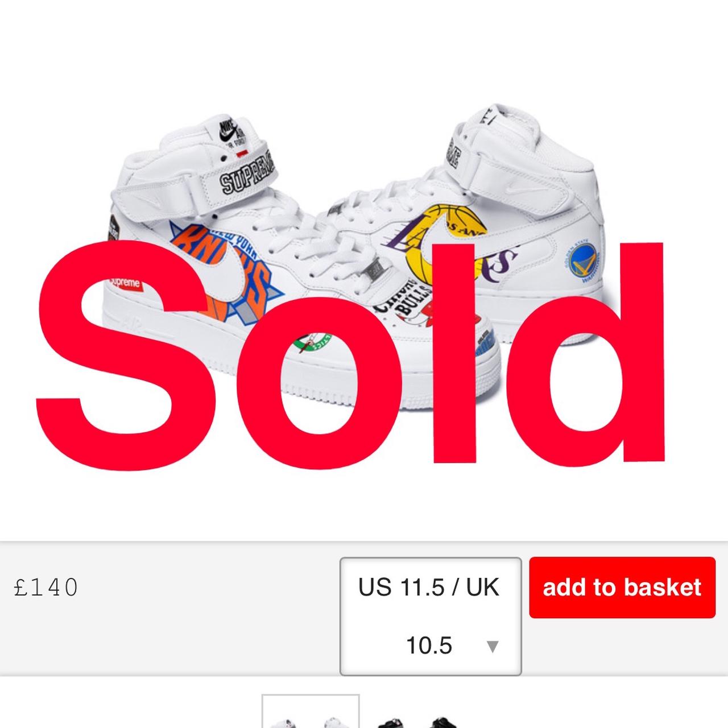728x728 pixels.
Task: Click the red add to basket button
Action: click(622, 588)
